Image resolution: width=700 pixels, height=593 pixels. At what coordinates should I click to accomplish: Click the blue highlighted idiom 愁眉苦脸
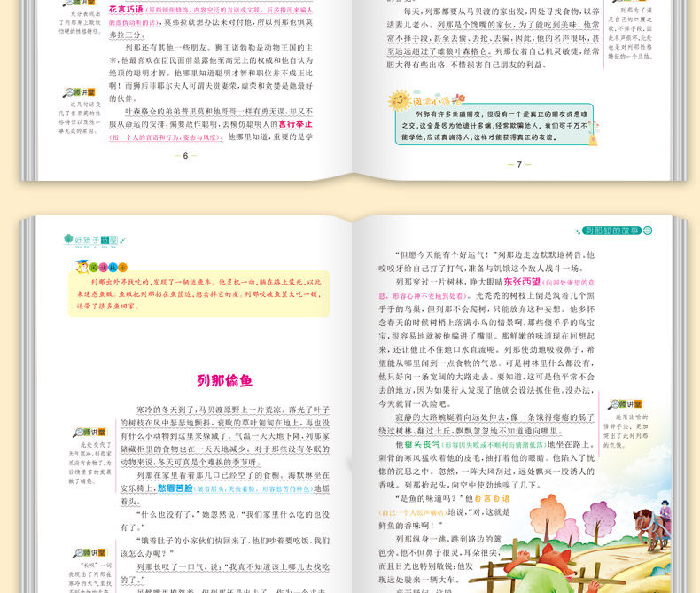[175, 488]
